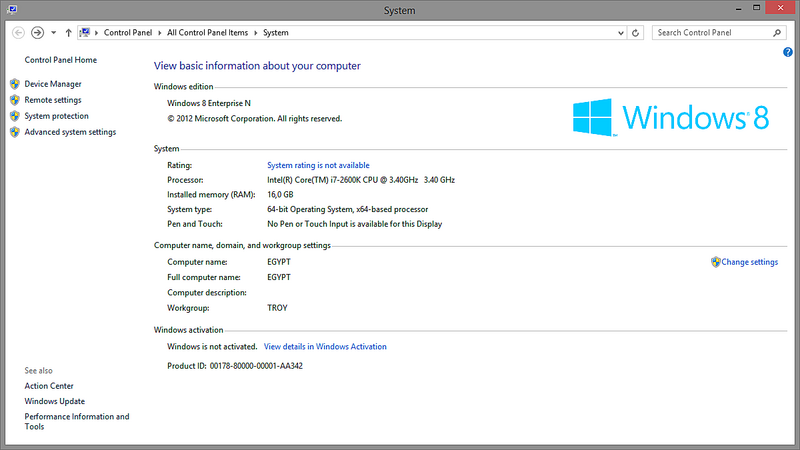
Task: Open Help via blue question mark icon
Action: (x=788, y=52)
